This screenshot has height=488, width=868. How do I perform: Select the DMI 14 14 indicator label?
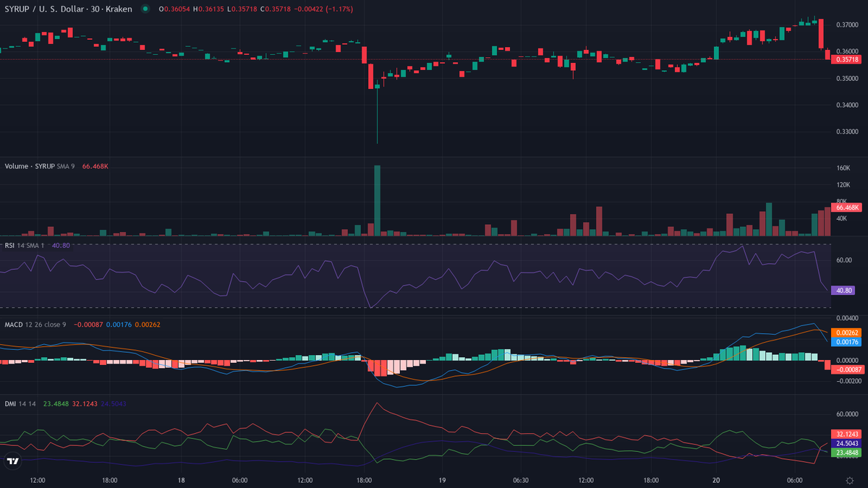(21, 403)
